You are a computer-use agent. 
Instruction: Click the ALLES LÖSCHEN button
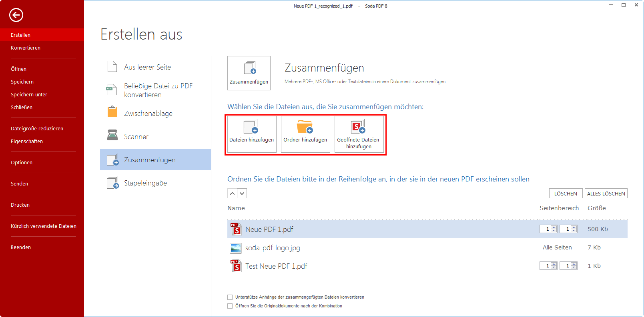(606, 193)
